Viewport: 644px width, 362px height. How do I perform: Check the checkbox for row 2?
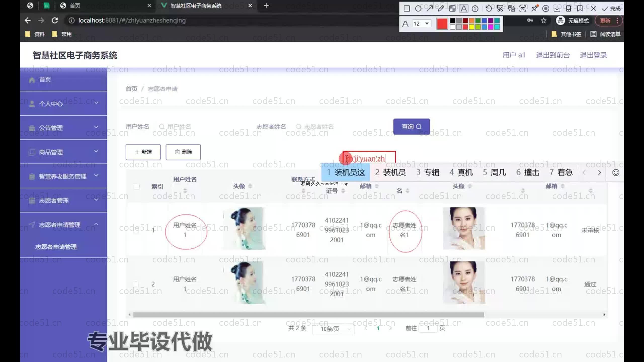pyautogui.click(x=136, y=284)
